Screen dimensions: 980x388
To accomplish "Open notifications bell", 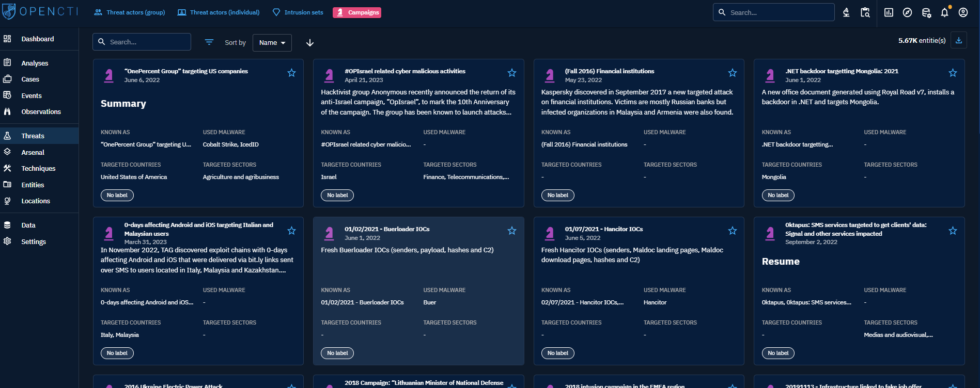I will 944,12.
